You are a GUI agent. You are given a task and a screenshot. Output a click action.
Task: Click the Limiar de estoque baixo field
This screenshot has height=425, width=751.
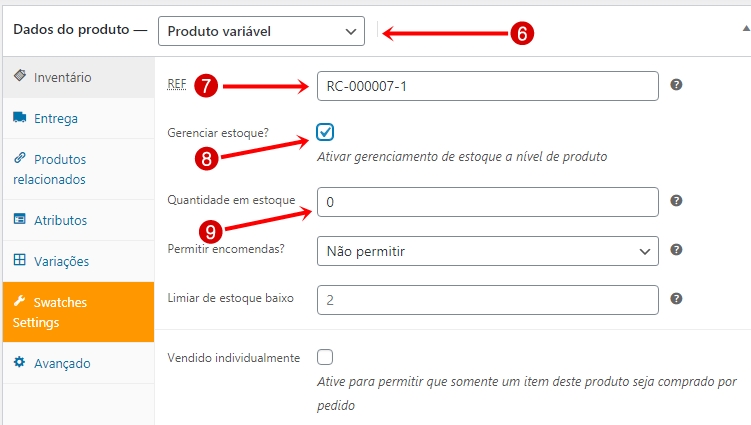(488, 300)
